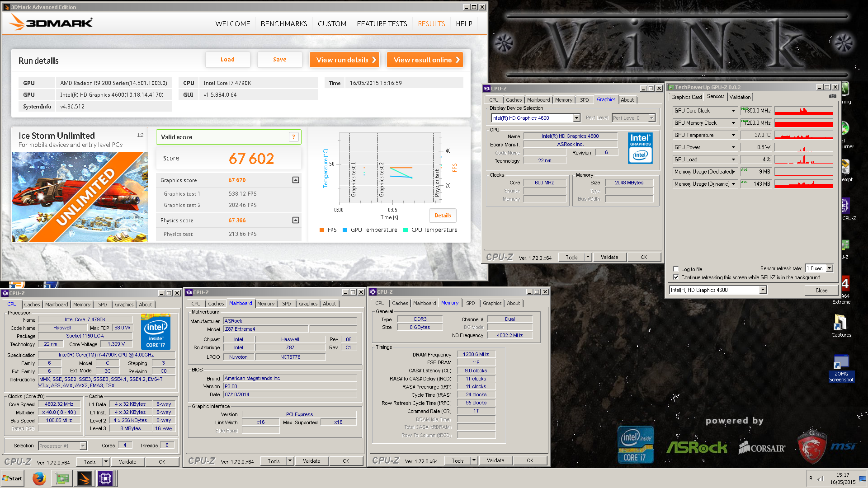Click the Tools button in CPU-Z CPU window

pos(90,462)
